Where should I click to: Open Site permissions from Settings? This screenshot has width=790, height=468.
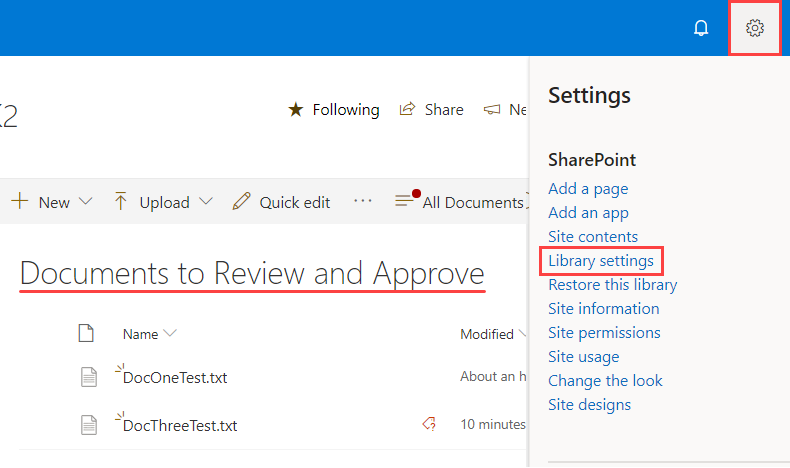click(604, 333)
